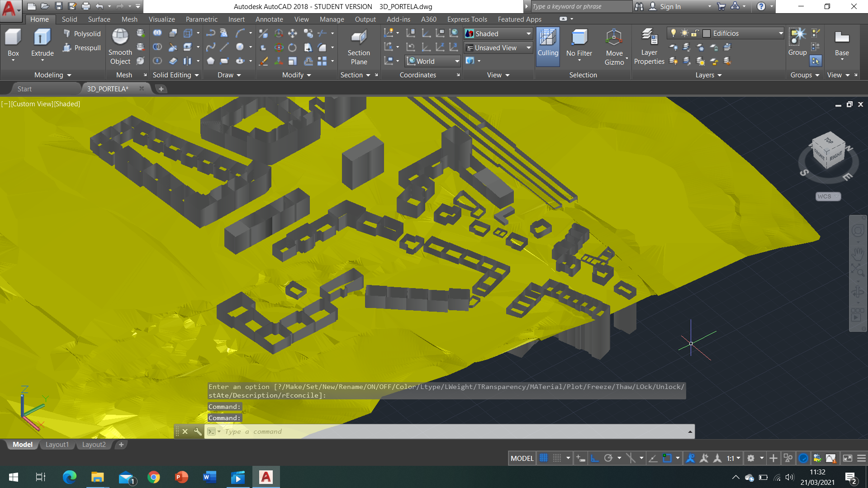Click the Presspull tool

click(82, 48)
